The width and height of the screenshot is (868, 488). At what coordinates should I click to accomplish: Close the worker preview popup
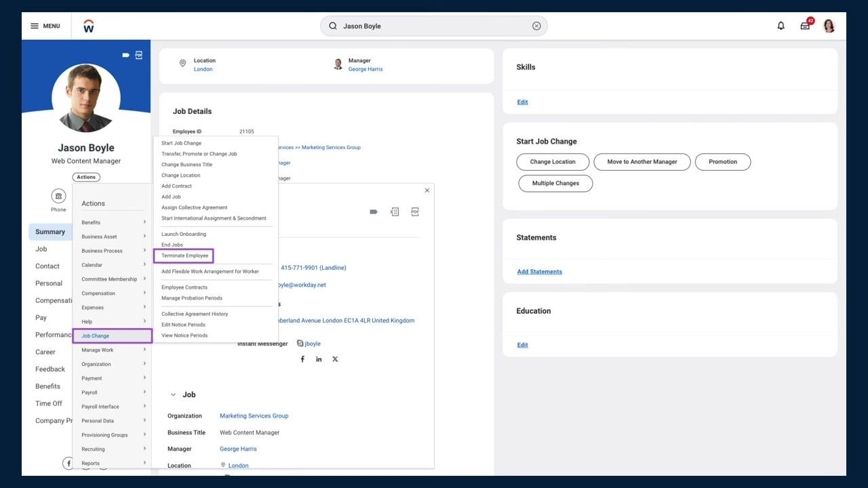click(x=427, y=190)
